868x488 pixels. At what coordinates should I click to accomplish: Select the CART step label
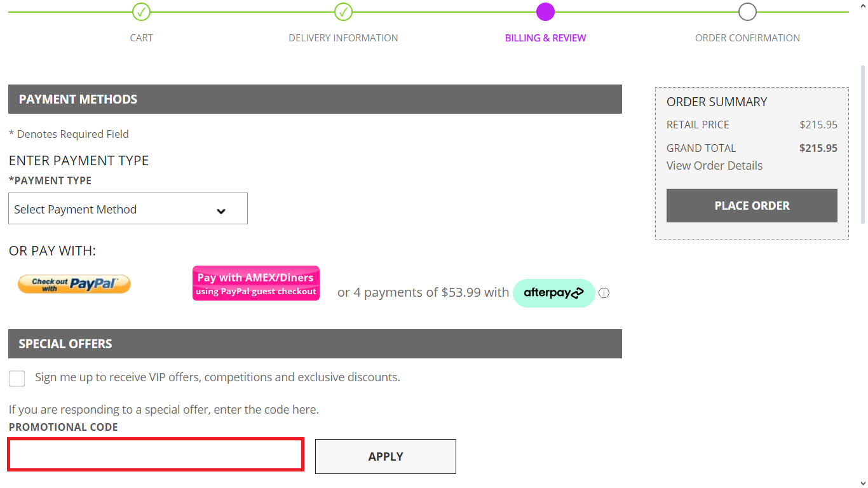141,37
